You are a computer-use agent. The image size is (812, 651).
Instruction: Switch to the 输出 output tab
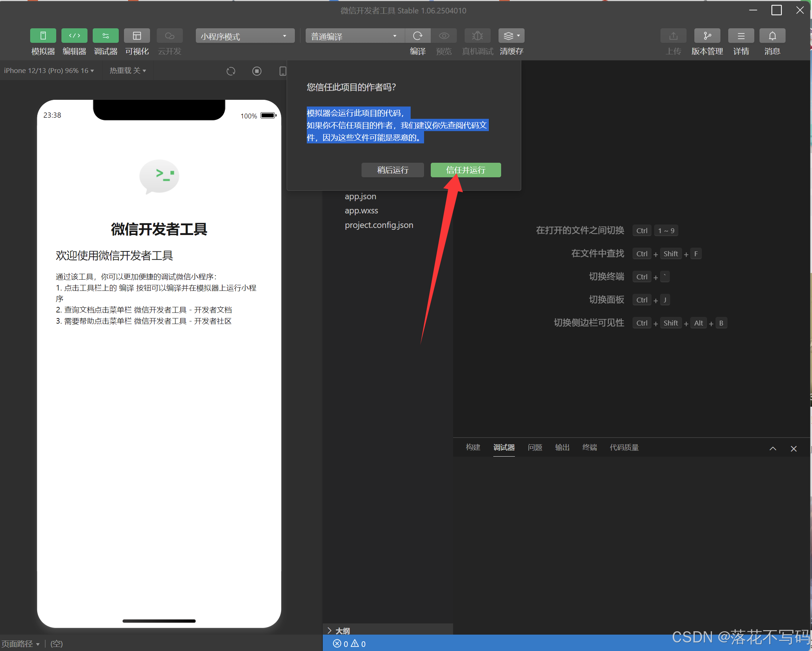(x=562, y=448)
